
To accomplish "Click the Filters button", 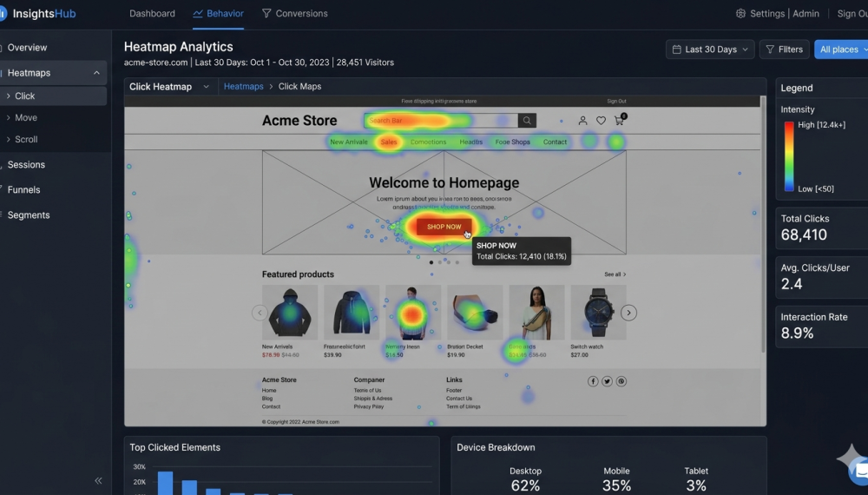I will point(785,49).
